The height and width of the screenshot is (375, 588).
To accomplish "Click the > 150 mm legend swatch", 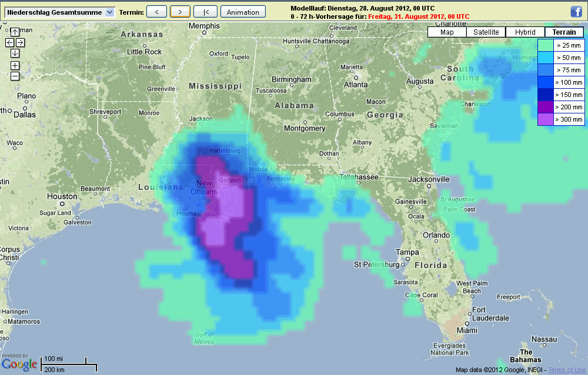I will coord(546,95).
